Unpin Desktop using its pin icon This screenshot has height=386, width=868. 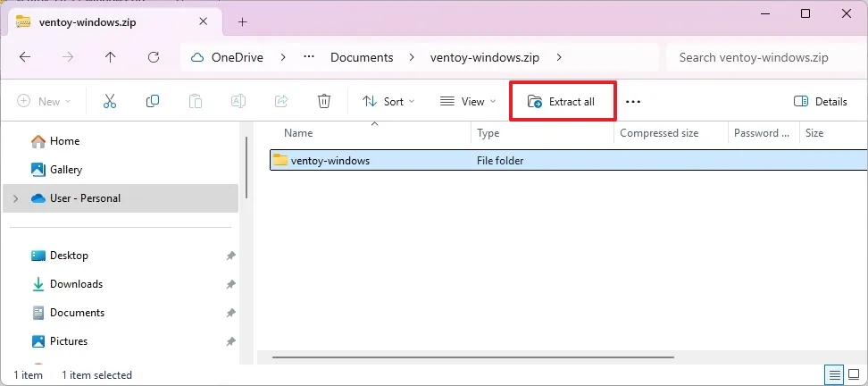click(x=230, y=256)
